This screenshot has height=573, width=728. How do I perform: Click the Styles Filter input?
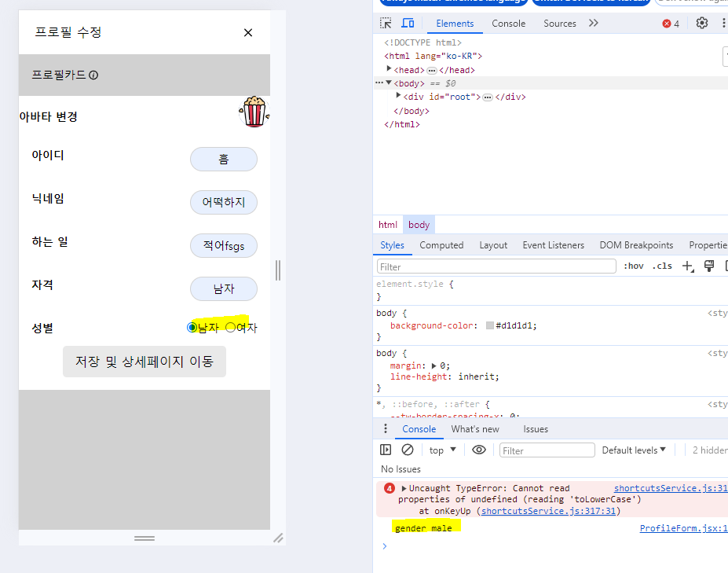(496, 266)
